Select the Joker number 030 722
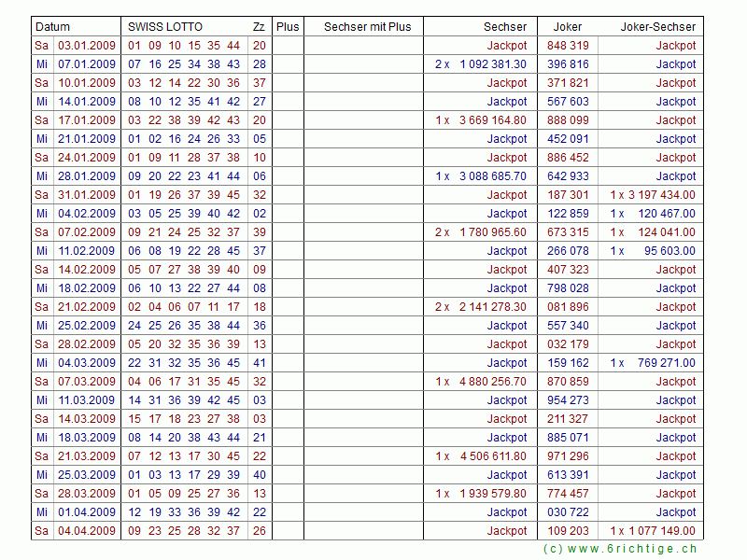Viewport: 747px width, 560px height. [568, 512]
